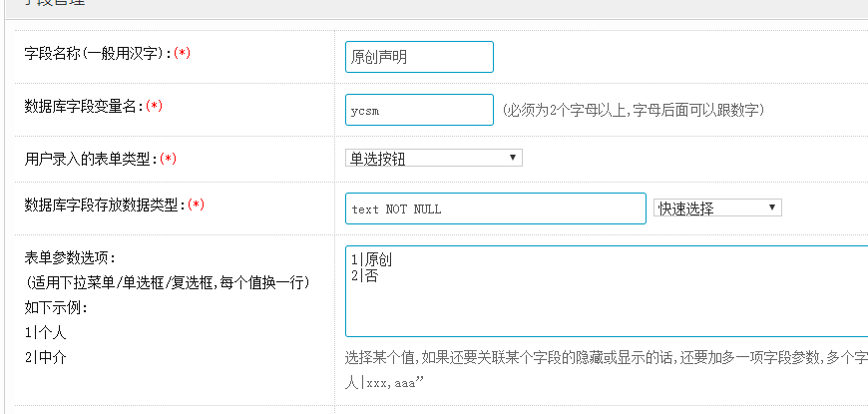Click the 字段名称 input containing 原创声明
Image resolution: width=868 pixels, height=414 pixels.
418,57
